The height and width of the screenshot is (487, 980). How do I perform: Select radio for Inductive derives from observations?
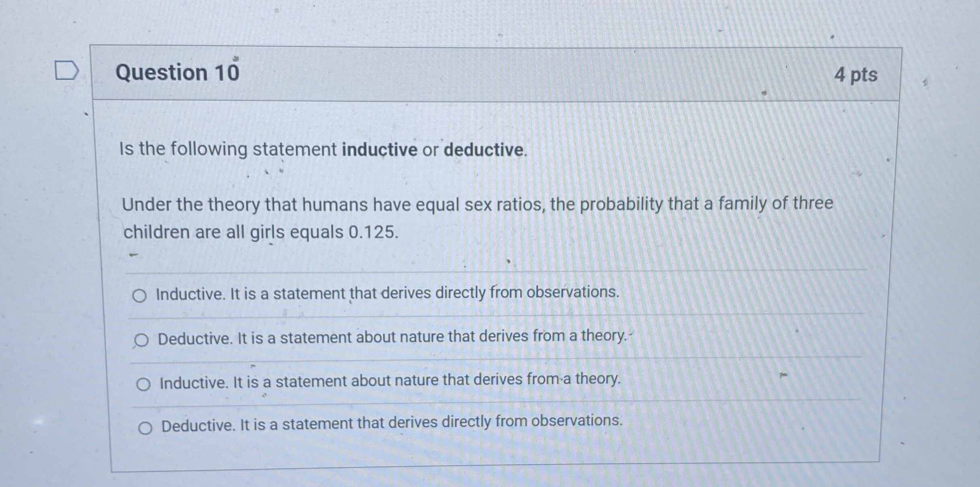139,296
